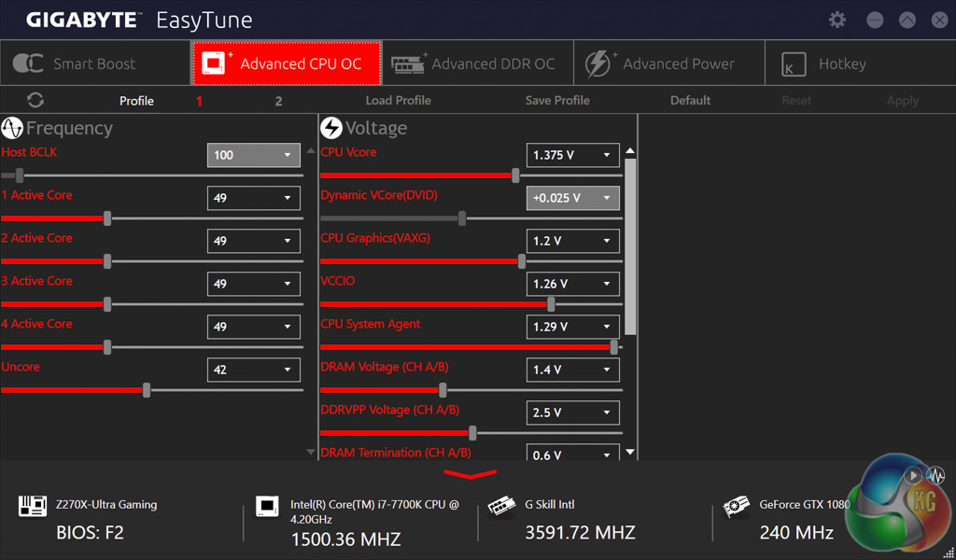Open the 4 Active Core multiplier dropdown

pyautogui.click(x=254, y=327)
